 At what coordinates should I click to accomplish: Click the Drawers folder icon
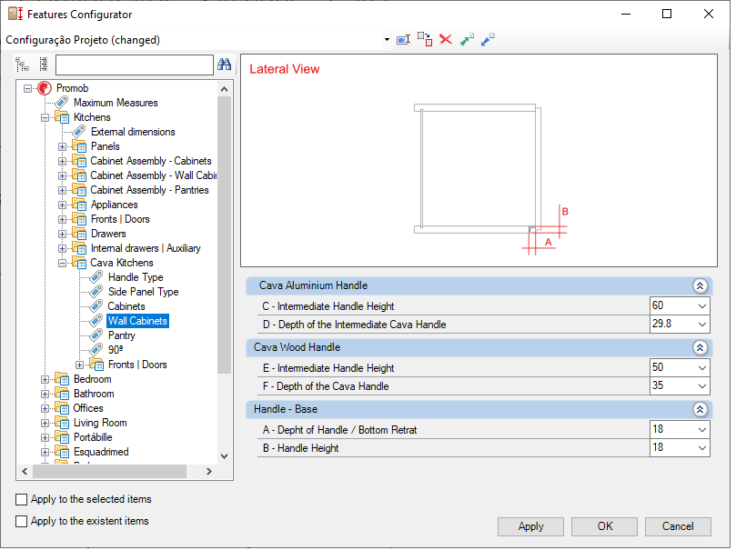[x=79, y=234]
